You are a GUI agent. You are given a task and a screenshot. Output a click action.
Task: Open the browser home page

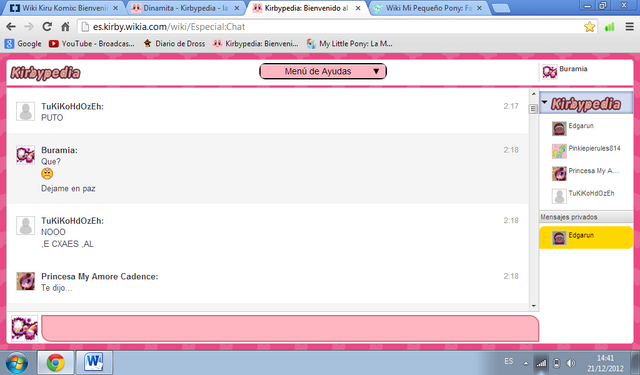pos(65,27)
